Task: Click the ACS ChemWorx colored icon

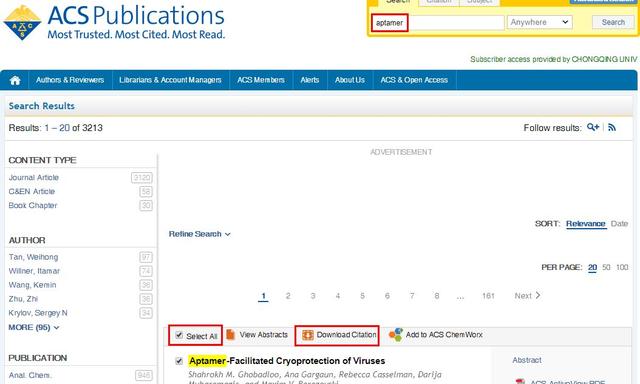Action: coord(396,335)
